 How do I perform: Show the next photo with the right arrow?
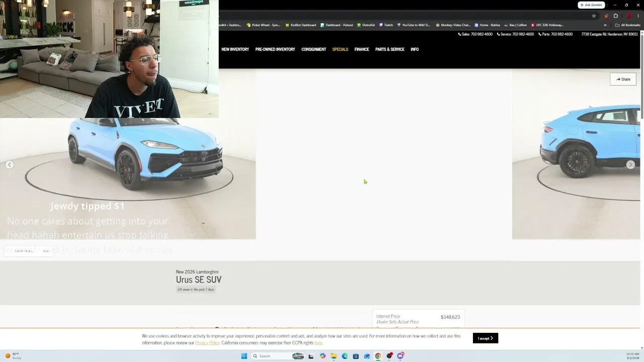tap(630, 164)
